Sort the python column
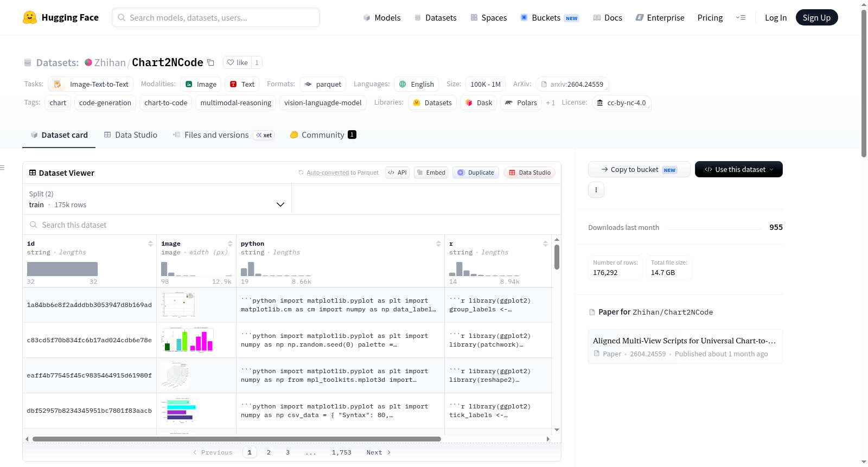Screen dimensions: 868x467 pos(438,244)
